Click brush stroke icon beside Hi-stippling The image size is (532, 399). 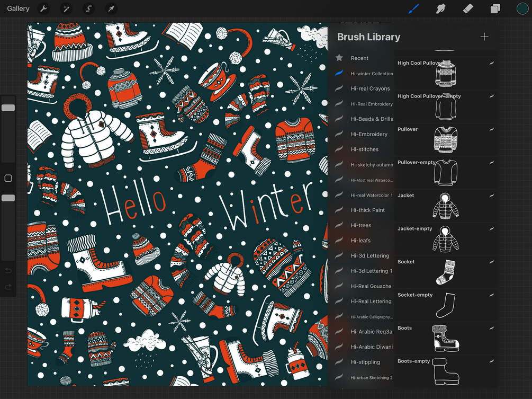click(x=339, y=362)
